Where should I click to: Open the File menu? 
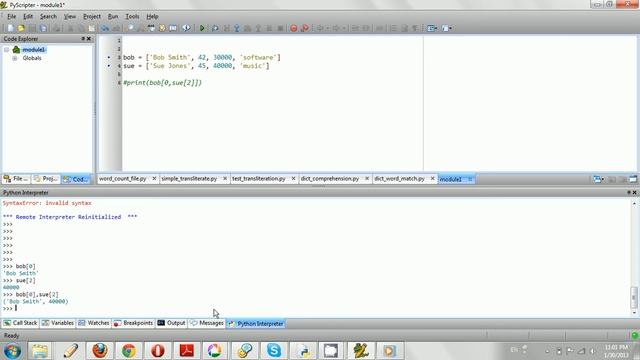pyautogui.click(x=11, y=16)
